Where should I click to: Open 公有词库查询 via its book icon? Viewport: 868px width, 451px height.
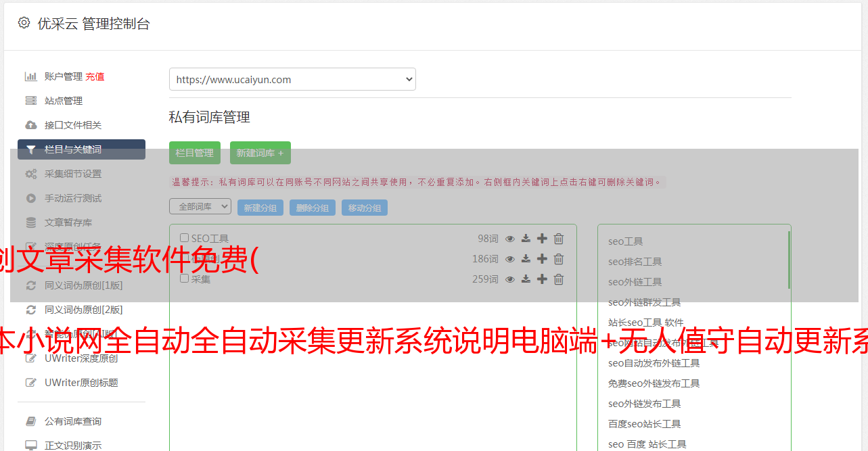pyautogui.click(x=30, y=421)
